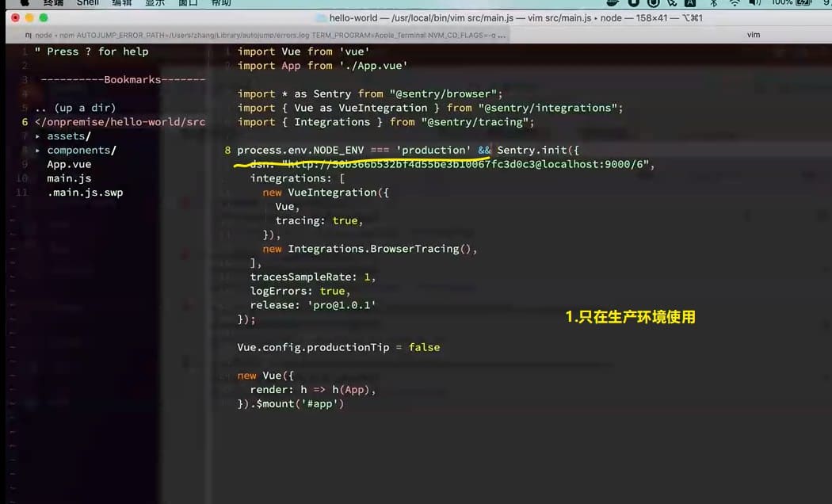Click the green zoom window button
The height and width of the screenshot is (504, 832).
44,17
